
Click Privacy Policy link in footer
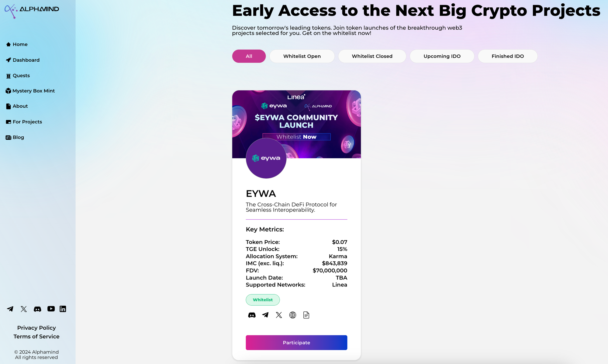[x=36, y=328]
